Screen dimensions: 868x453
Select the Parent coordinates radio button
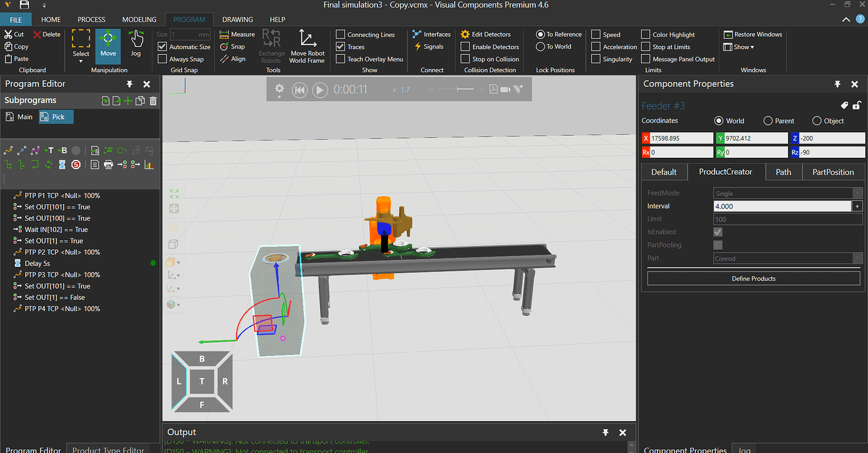click(x=768, y=121)
